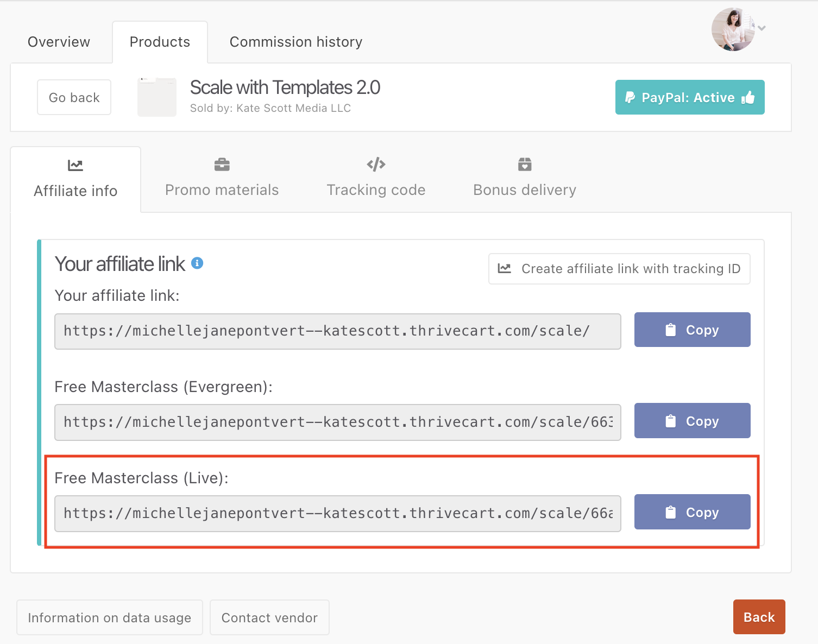Click the Promo materials briefcase icon
The width and height of the screenshot is (818, 644).
[221, 164]
